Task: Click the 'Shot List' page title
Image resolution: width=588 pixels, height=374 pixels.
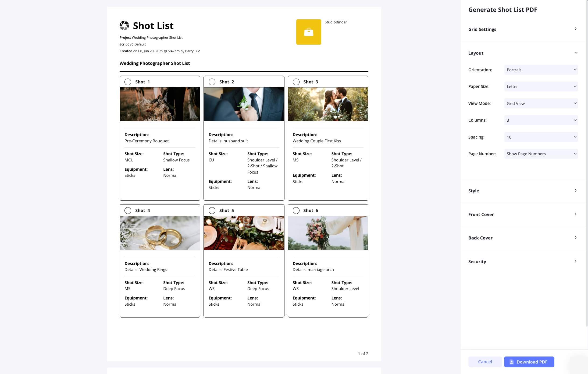Action: click(153, 26)
